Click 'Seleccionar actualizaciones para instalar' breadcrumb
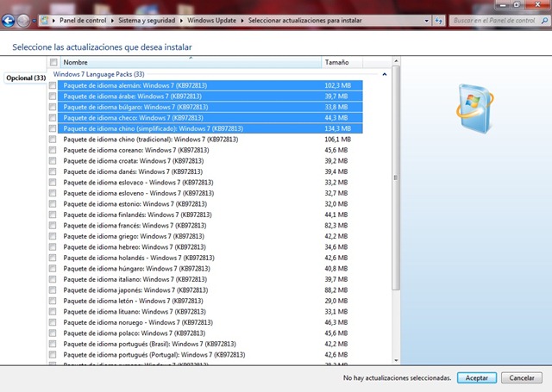This screenshot has height=392, width=552. pyautogui.click(x=304, y=21)
